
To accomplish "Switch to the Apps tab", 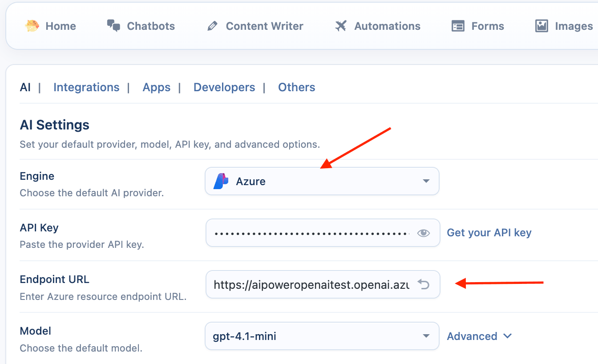I will [x=156, y=87].
